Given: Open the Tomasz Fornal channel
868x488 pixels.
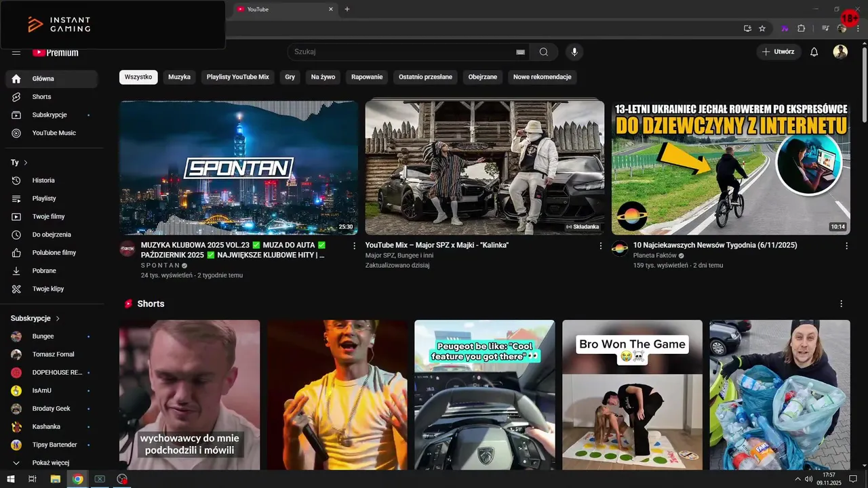Looking at the screenshot, I should click(x=52, y=354).
